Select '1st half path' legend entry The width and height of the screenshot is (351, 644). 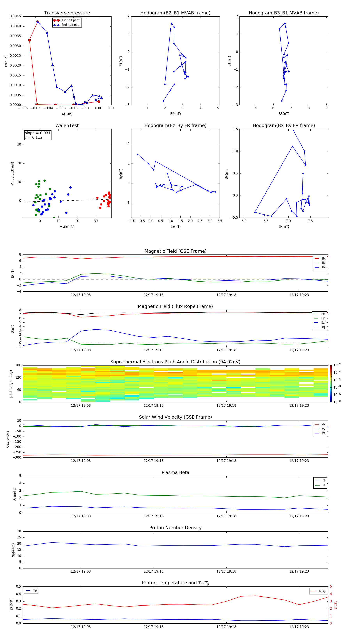click(67, 20)
